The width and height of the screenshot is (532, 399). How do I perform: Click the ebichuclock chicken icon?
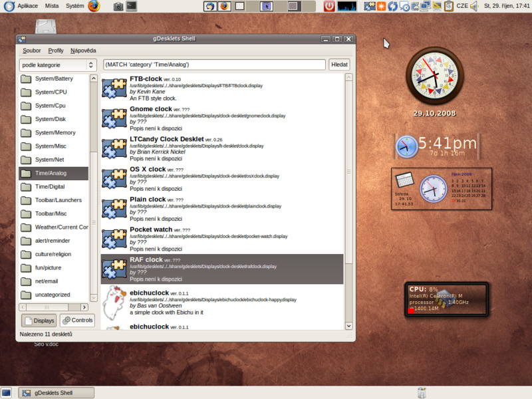pyautogui.click(x=114, y=303)
